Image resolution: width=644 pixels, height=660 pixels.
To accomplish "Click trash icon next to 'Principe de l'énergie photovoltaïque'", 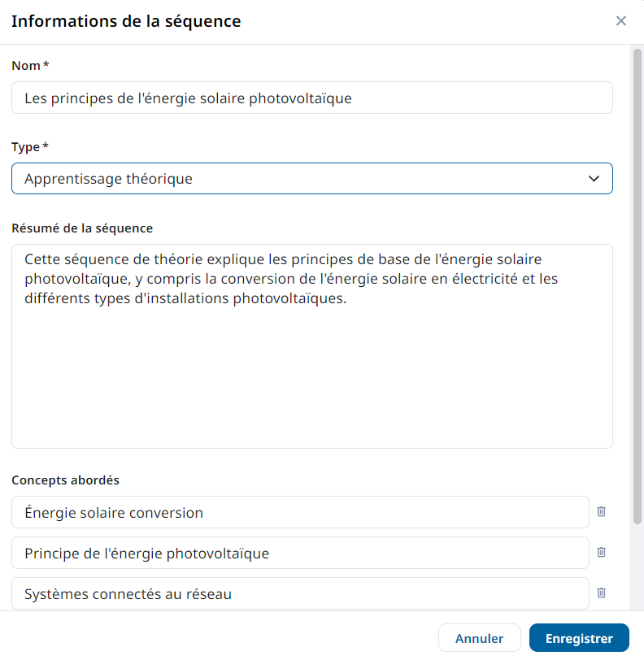I will pyautogui.click(x=602, y=553).
